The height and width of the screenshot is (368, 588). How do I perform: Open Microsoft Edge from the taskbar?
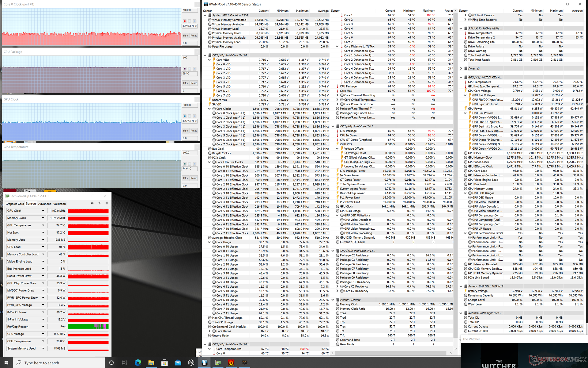click(138, 363)
